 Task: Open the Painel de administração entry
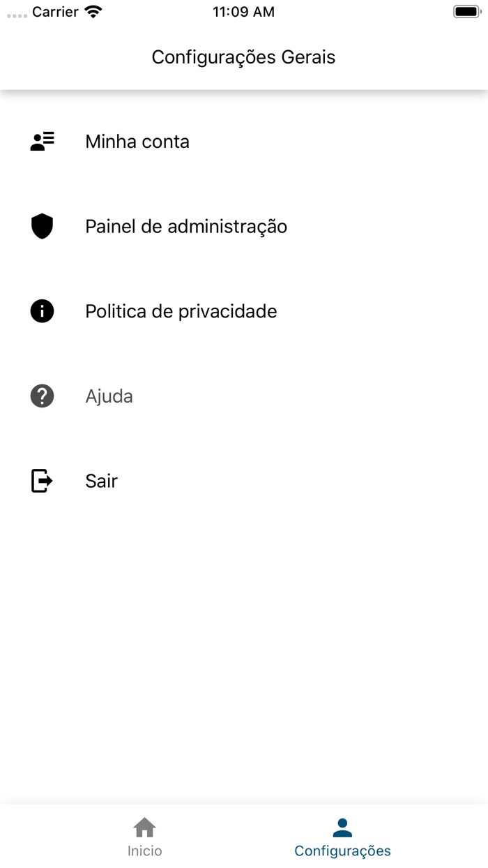click(186, 226)
